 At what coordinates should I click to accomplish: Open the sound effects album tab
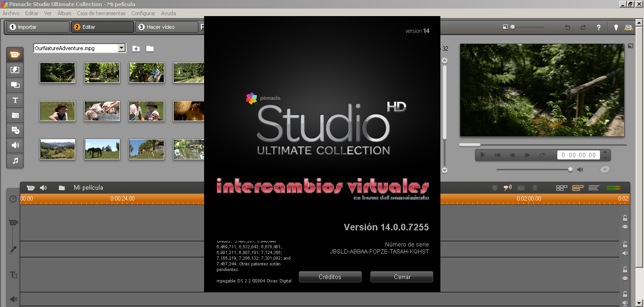point(15,146)
